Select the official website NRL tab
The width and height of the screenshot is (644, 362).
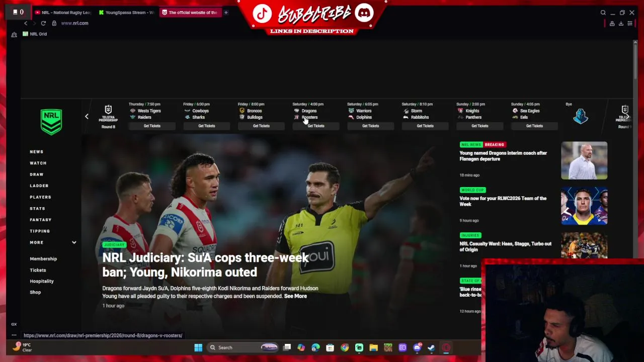coord(190,13)
